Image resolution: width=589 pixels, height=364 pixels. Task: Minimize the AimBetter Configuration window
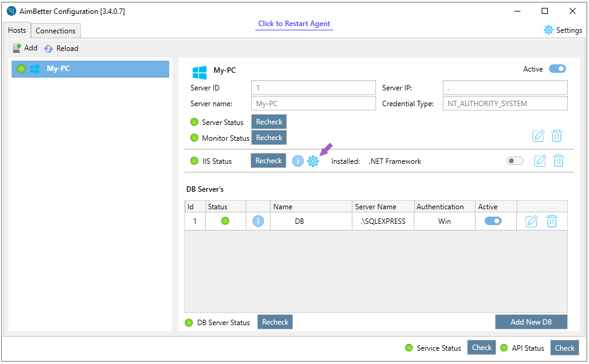(x=517, y=11)
